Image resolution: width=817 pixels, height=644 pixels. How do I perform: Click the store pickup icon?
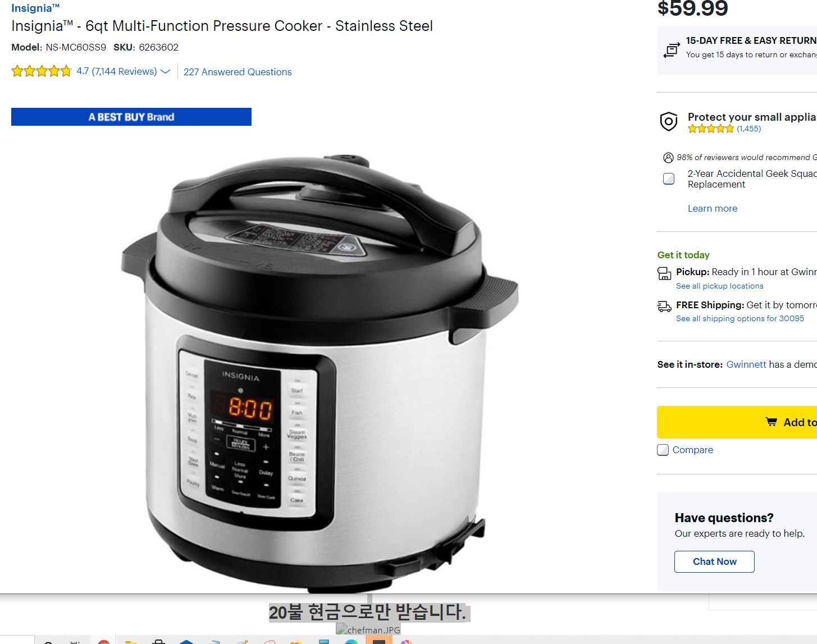coord(664,273)
